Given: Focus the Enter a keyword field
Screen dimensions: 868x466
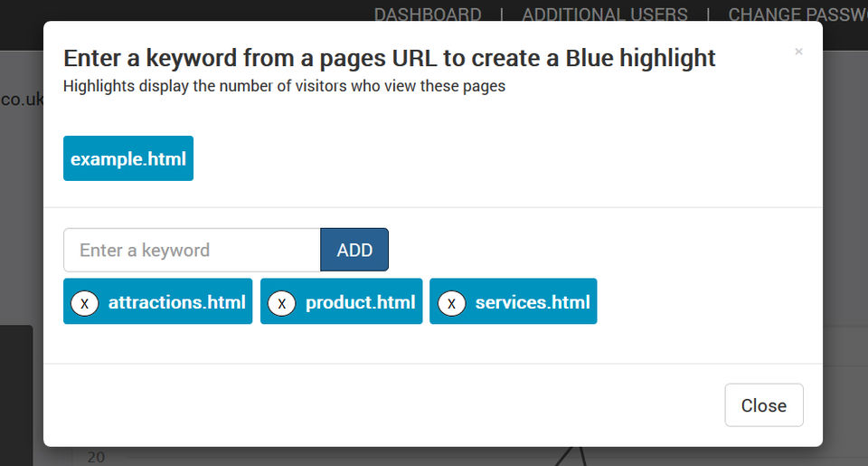Looking at the screenshot, I should pyautogui.click(x=192, y=250).
